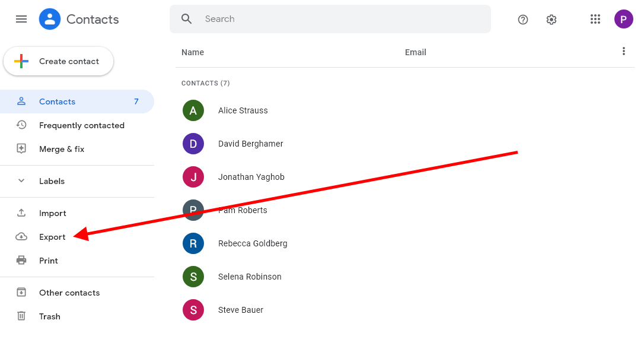The width and height of the screenshot is (644, 352).
Task: Open the main hamburger menu
Action: click(x=21, y=19)
